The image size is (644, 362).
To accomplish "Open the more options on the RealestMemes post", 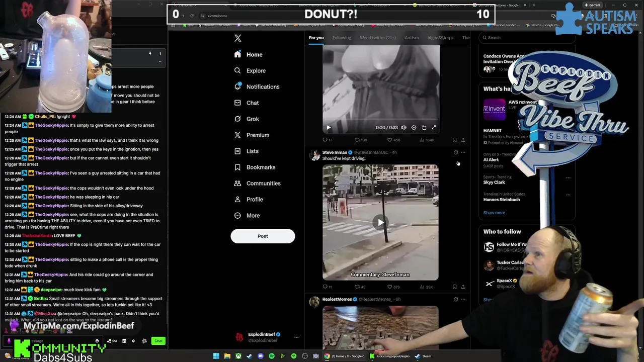I will pos(463,299).
